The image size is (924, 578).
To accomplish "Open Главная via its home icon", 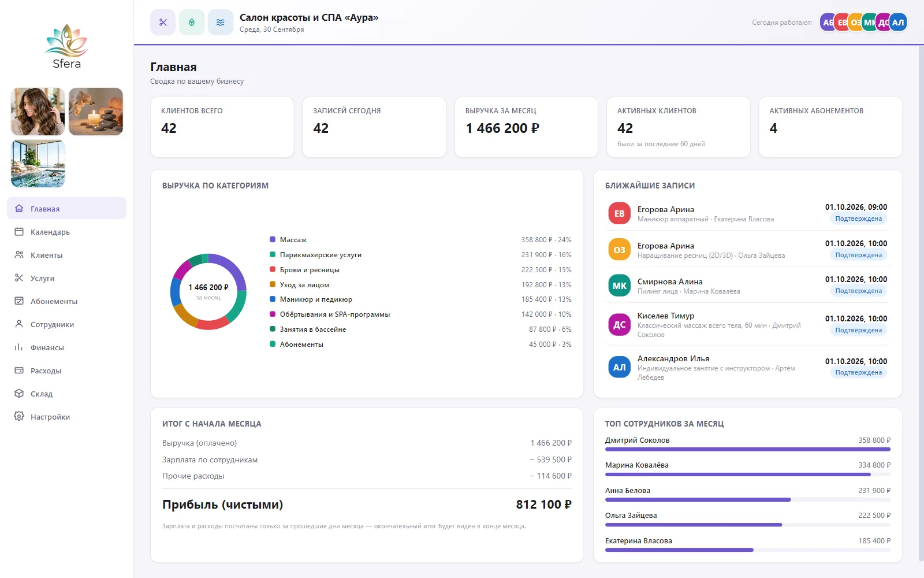I will 19,209.
